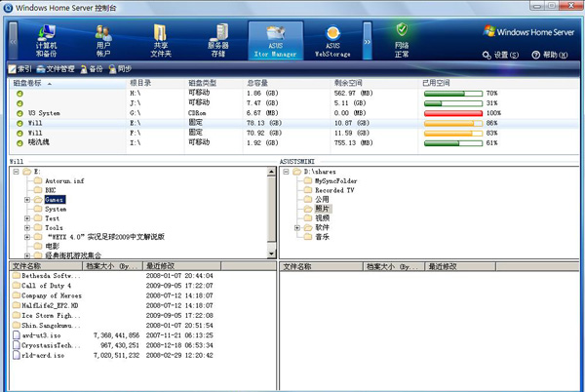
Task: Click the 备份 toolbar item
Action: [92, 69]
